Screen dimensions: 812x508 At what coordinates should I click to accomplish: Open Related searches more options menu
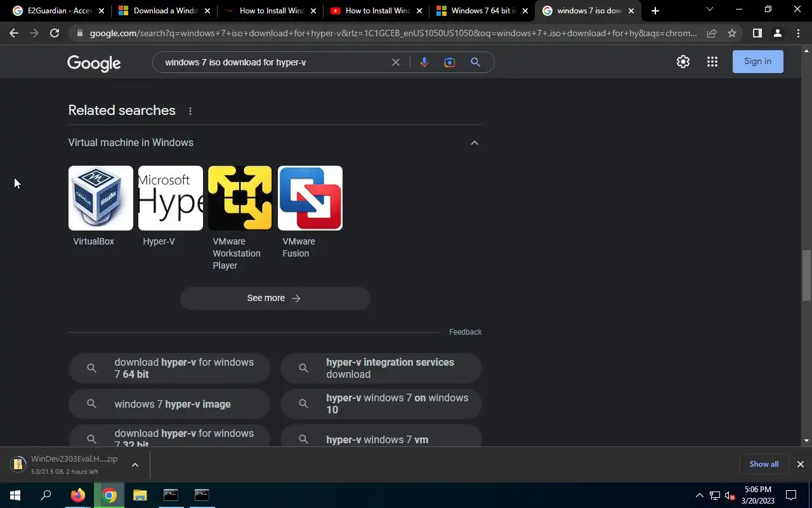[190, 111]
